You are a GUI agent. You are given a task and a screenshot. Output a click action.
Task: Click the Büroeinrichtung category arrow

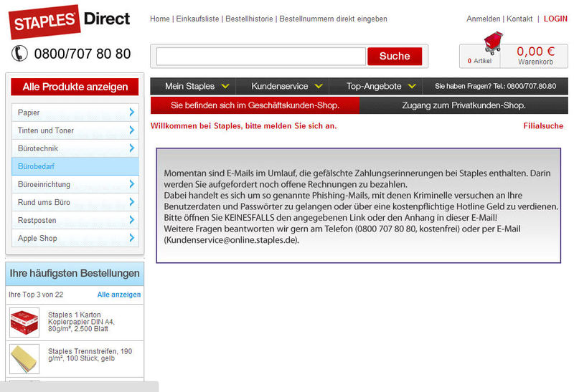pyautogui.click(x=132, y=184)
